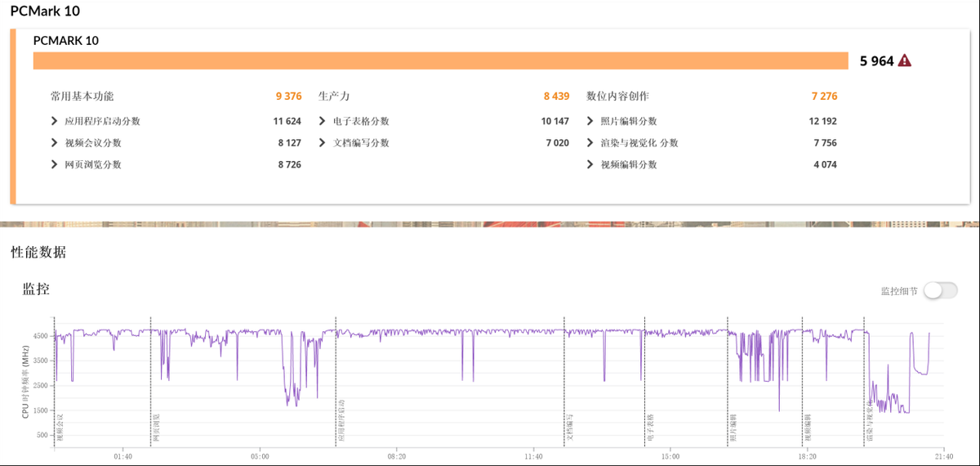Click the warning triangle beside score 5 964
Image resolution: width=980 pixels, height=466 pixels.
[x=905, y=60]
